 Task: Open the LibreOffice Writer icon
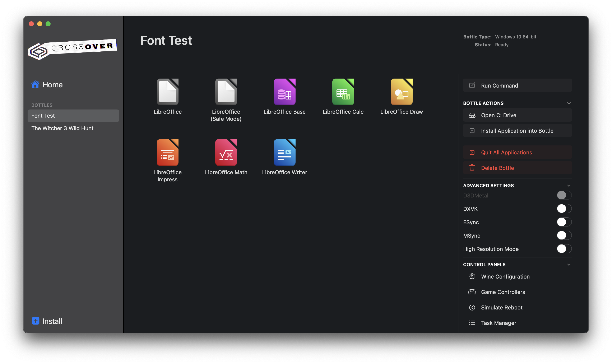(x=284, y=153)
